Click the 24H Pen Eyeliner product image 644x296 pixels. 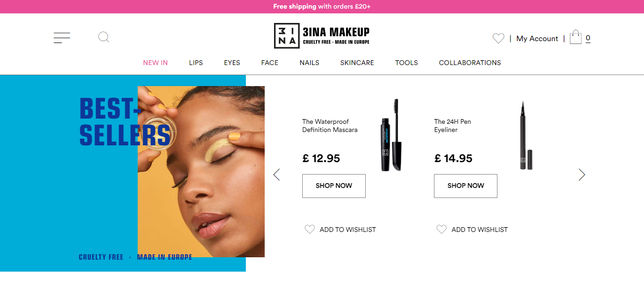[x=526, y=135]
